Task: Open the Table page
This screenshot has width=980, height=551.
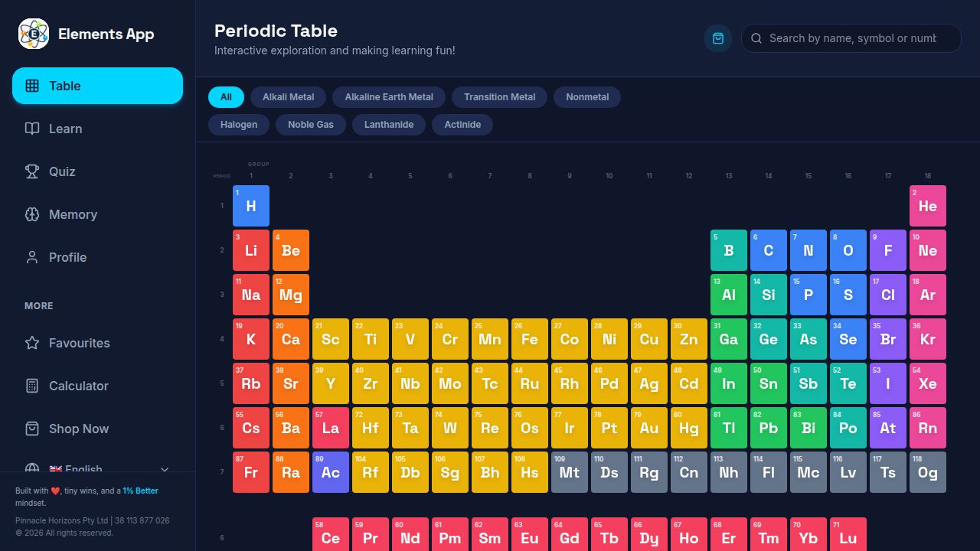Action: point(97,86)
